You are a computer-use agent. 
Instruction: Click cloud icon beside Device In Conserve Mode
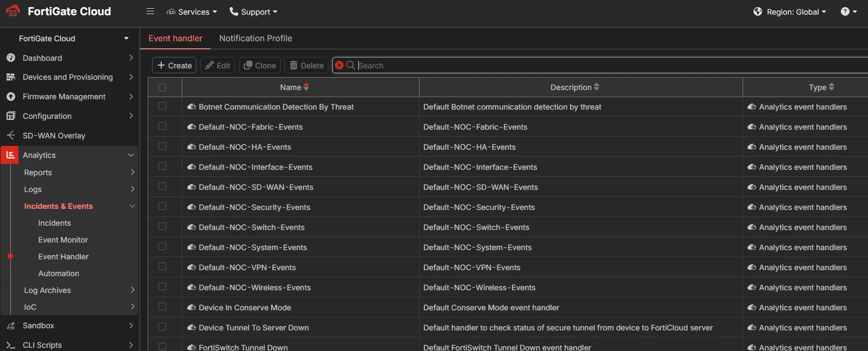click(192, 308)
